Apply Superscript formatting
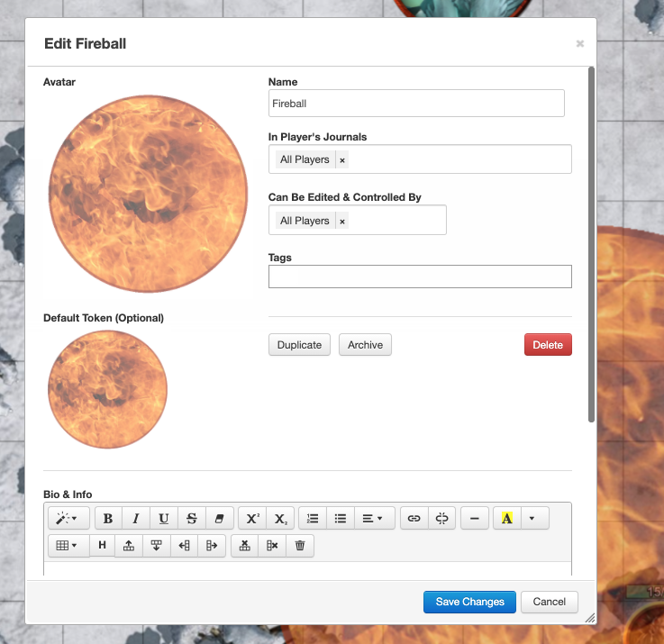 [252, 518]
